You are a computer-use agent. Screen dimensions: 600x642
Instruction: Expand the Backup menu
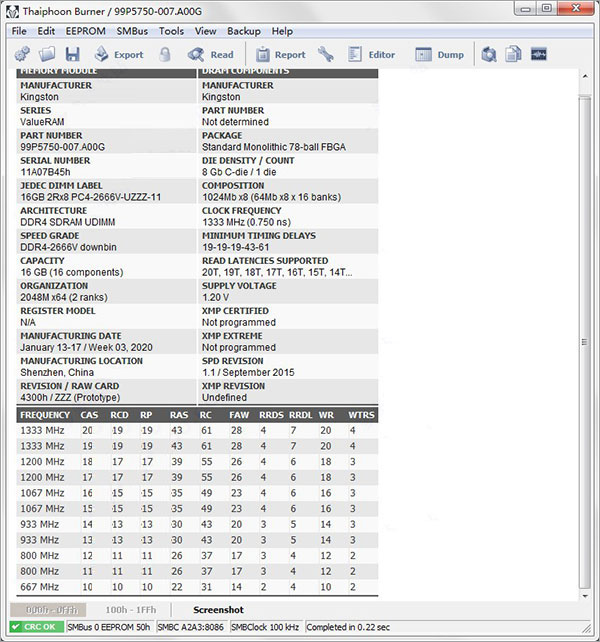pos(244,31)
